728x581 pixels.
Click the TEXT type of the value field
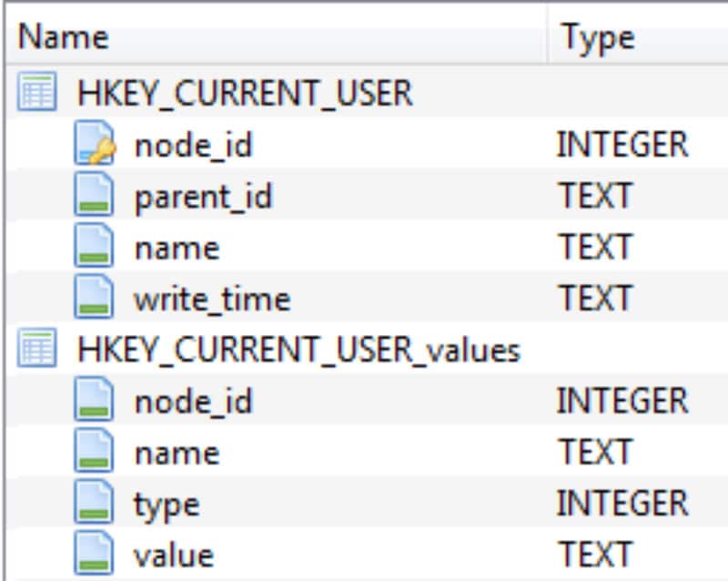(x=593, y=555)
